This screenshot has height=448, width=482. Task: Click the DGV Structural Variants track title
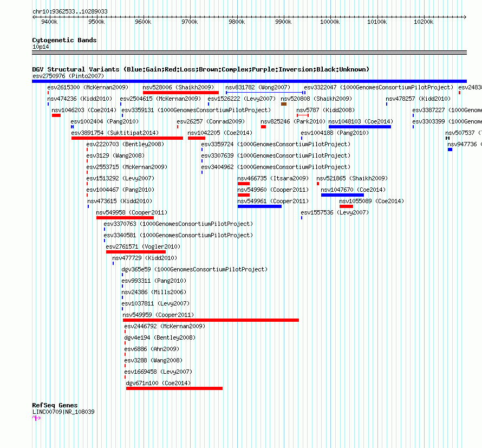click(x=200, y=69)
